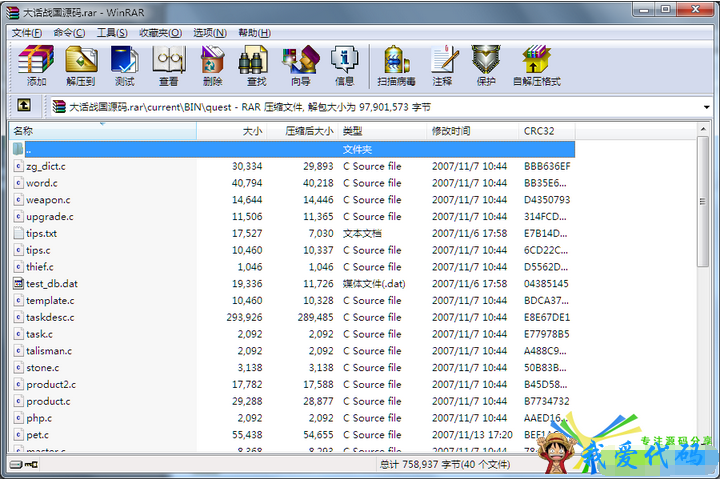Screen dimensions: 720x479
Task: Open the 帮助(H) menu
Action: point(254,33)
